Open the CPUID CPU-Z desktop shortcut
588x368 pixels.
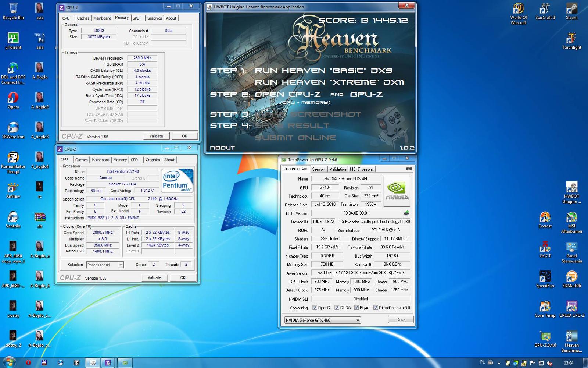click(x=571, y=309)
